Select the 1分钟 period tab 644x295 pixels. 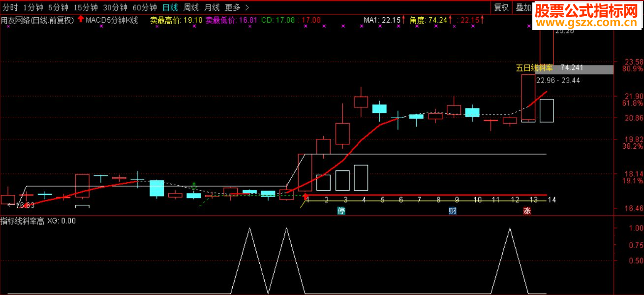click(33, 7)
